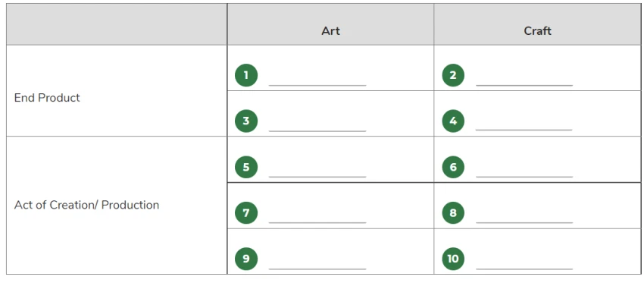Select the End Product row label
The width and height of the screenshot is (644, 283).
coord(47,97)
